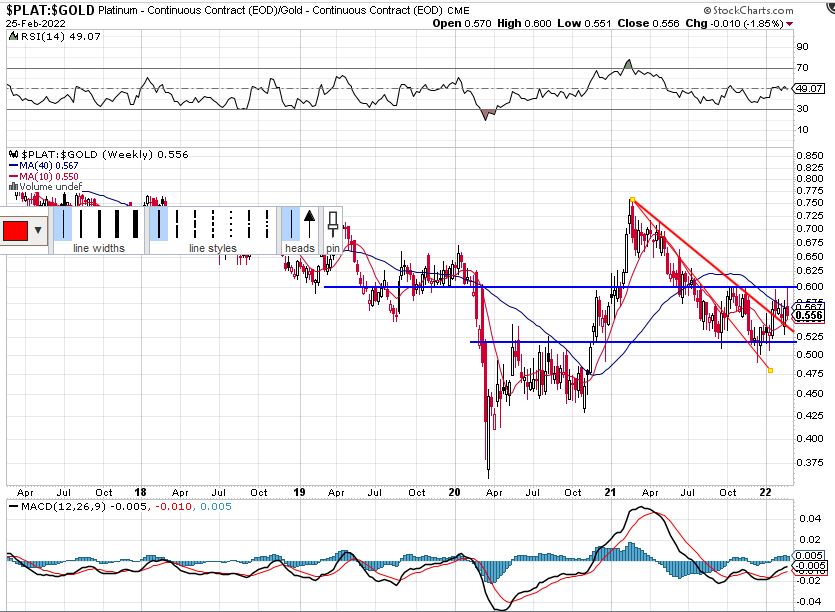835x612 pixels.
Task: Click the 49.07 RSI value tag
Action: point(809,88)
